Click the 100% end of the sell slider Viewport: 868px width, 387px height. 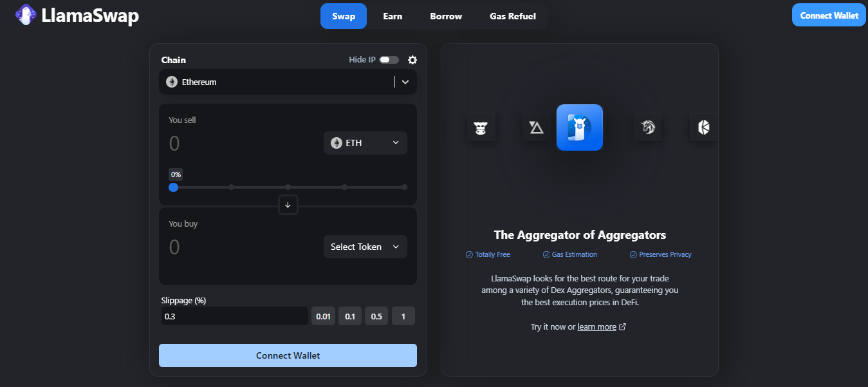click(404, 187)
